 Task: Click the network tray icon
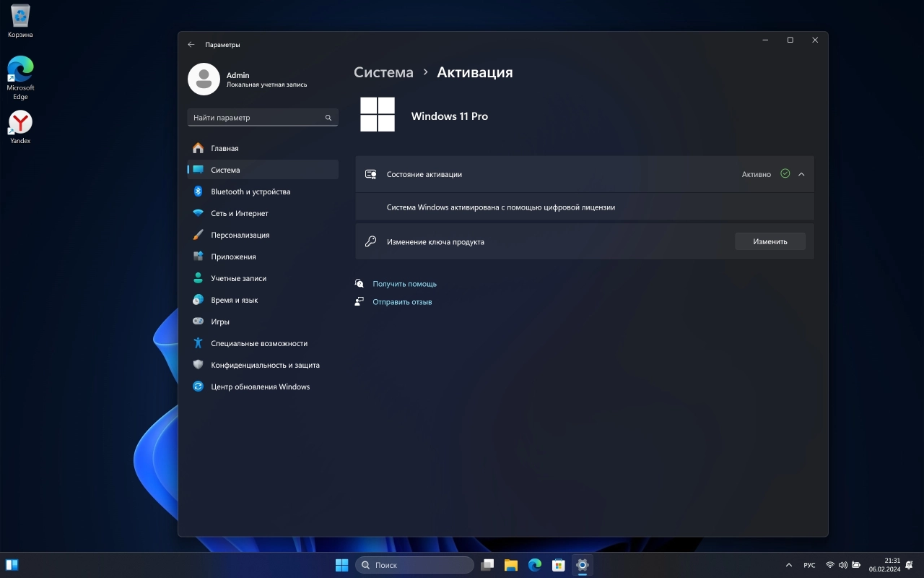click(x=830, y=565)
